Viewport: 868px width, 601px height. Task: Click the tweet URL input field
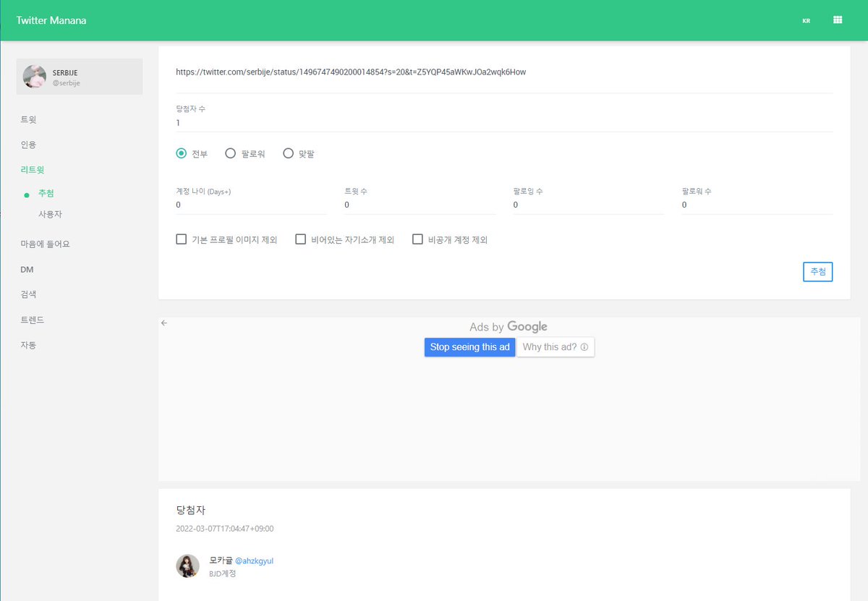click(504, 72)
